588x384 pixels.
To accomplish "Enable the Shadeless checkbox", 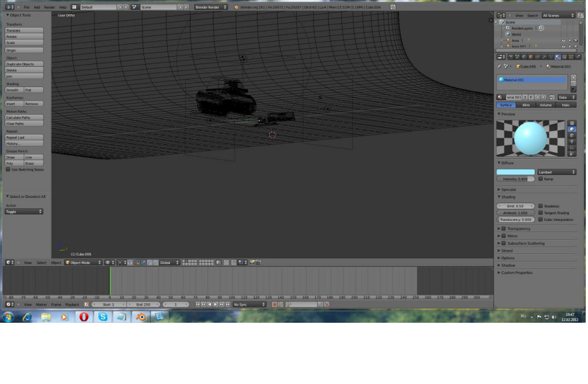I will 541,206.
